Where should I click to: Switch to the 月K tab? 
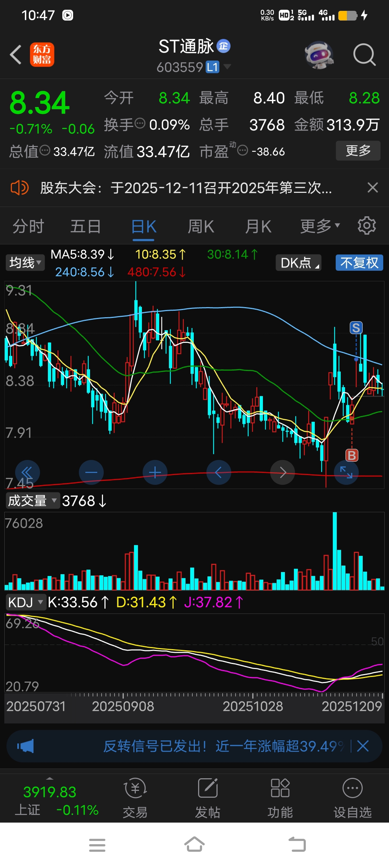(258, 227)
